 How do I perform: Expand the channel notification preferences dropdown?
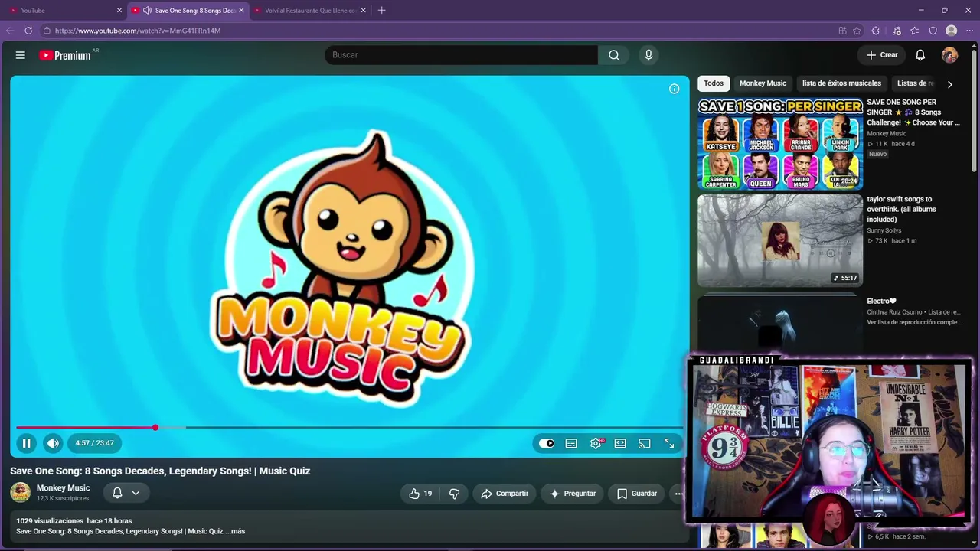coord(126,493)
